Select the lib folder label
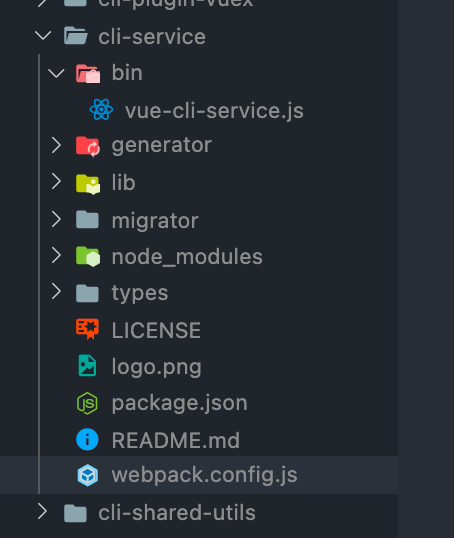The height and width of the screenshot is (538, 454). (x=124, y=182)
